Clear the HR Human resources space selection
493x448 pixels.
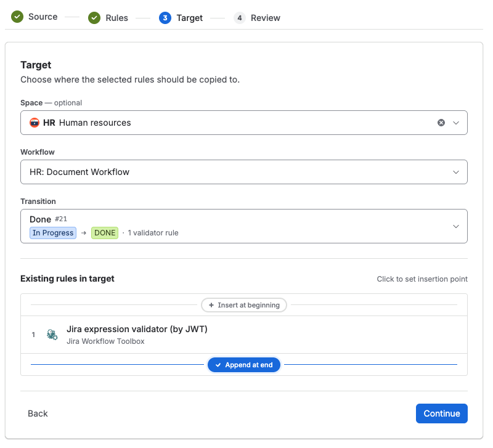(x=441, y=123)
